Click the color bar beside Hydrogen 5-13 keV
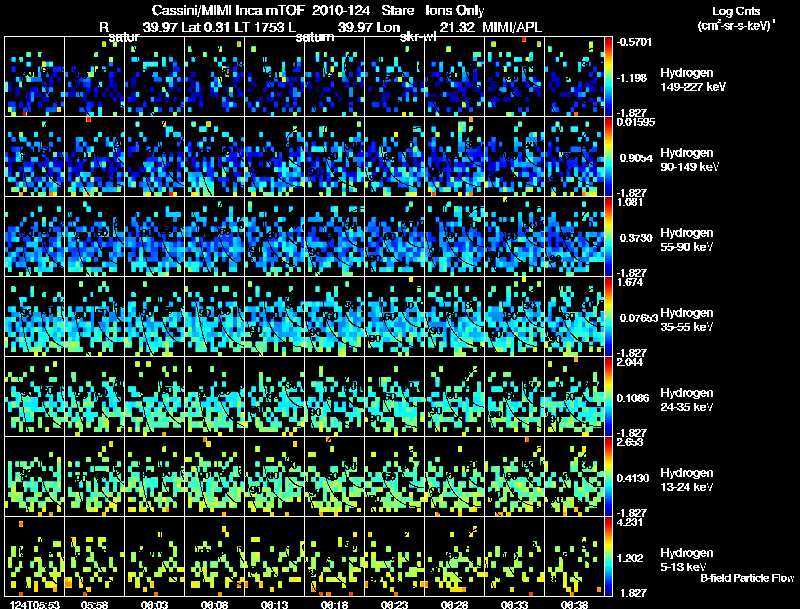800x609 pixels. pos(608,557)
